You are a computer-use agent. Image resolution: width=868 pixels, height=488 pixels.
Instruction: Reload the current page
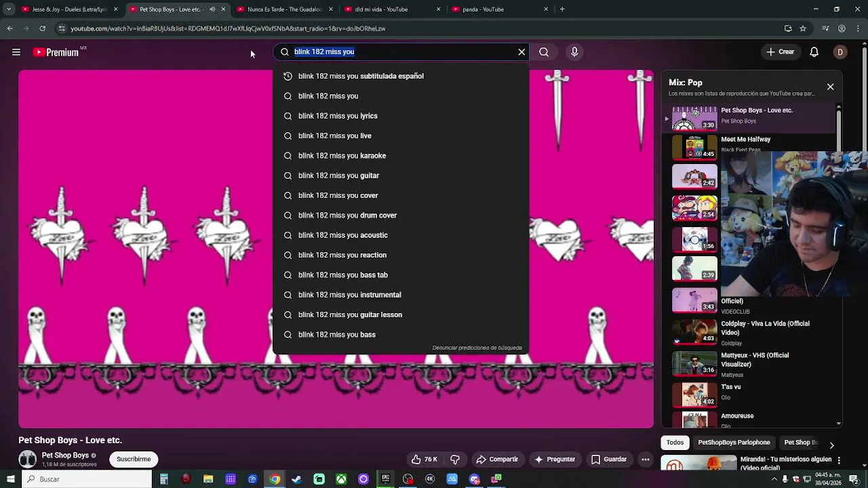point(43,28)
